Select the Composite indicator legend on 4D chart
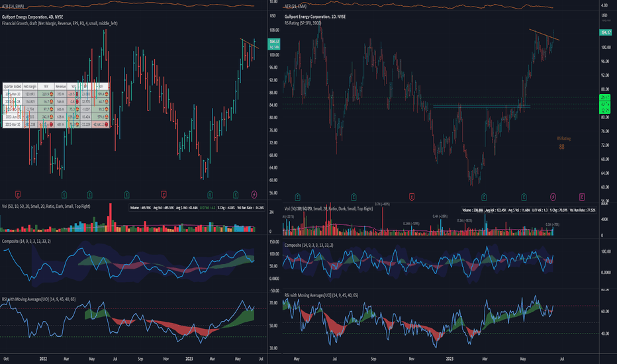 coord(26,241)
